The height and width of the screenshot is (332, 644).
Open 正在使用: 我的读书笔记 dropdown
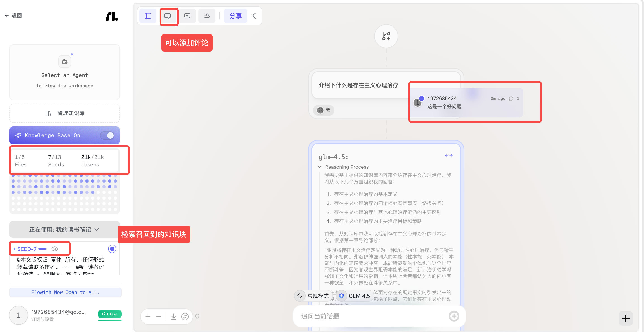click(x=64, y=230)
